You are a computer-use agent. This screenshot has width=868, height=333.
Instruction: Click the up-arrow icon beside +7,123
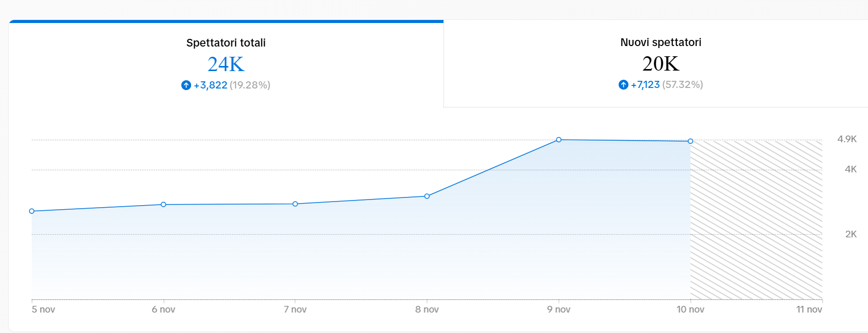pyautogui.click(x=623, y=85)
